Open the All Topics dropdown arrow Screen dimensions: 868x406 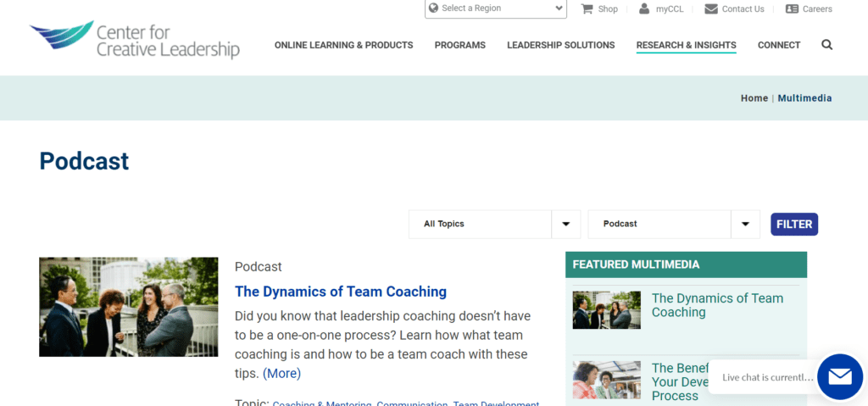point(565,225)
